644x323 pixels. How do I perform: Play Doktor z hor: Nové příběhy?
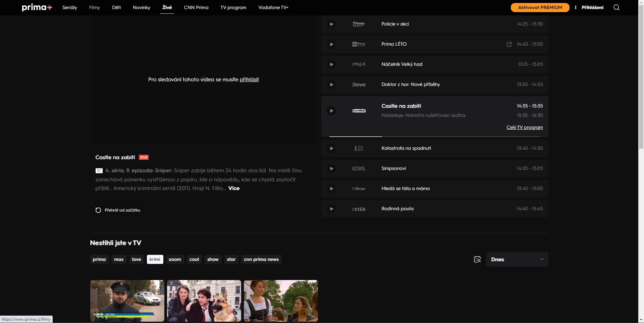coord(332,85)
